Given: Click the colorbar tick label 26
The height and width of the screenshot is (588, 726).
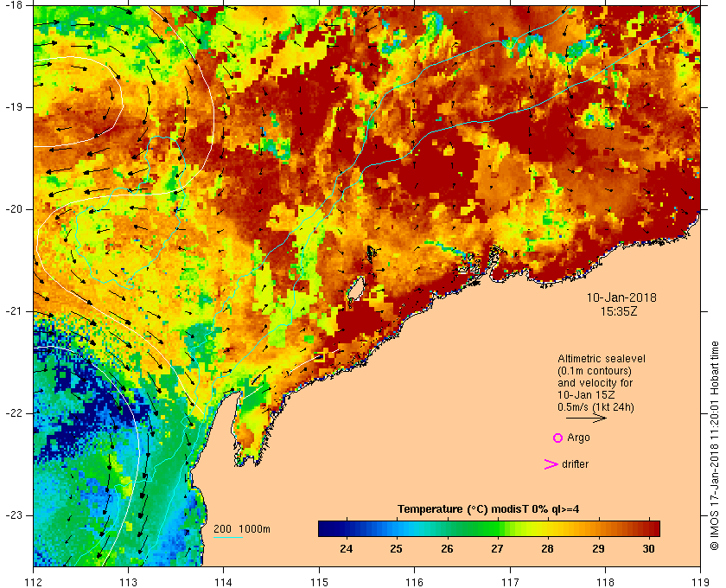Looking at the screenshot, I should 447,548.
